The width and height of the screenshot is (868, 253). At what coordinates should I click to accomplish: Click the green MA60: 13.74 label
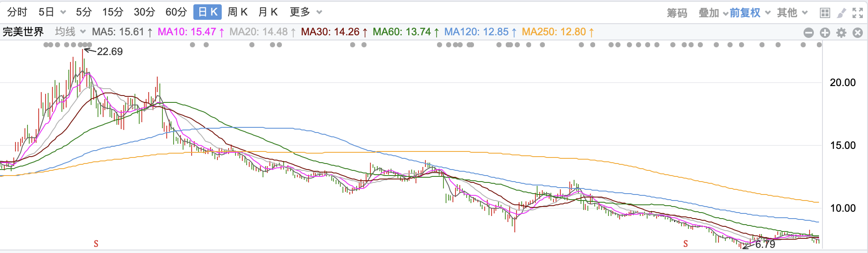(406, 32)
